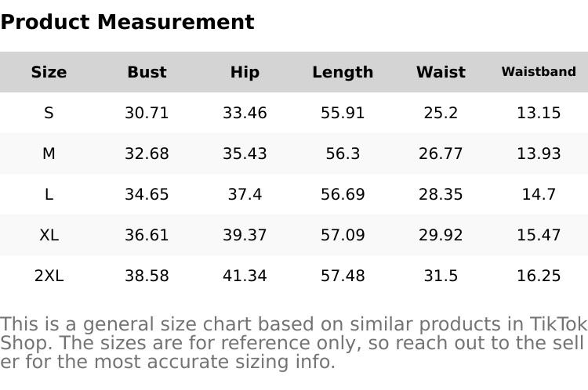
Task: Select the Hip column header
Action: pos(245,72)
